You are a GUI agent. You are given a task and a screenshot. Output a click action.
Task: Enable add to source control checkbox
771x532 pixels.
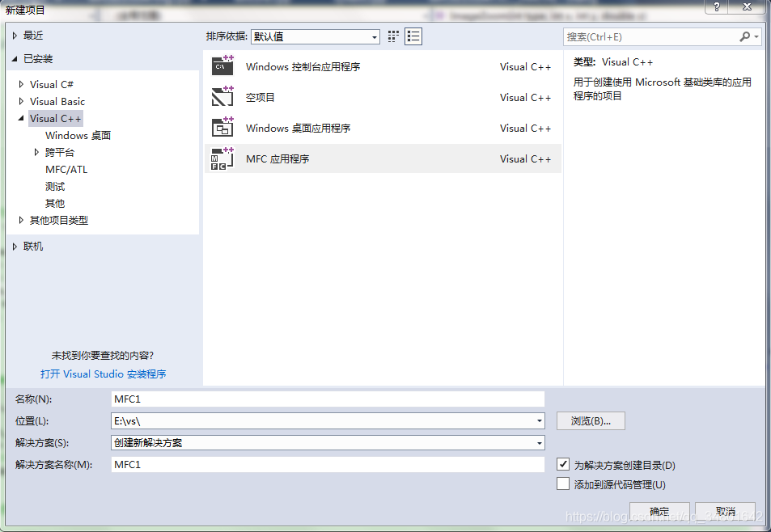[x=563, y=483]
